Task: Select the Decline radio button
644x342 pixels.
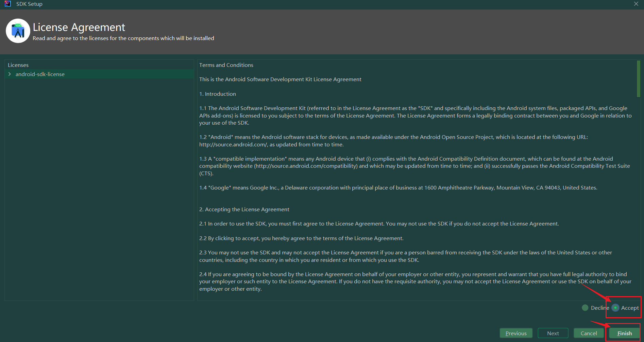Action: (x=585, y=308)
